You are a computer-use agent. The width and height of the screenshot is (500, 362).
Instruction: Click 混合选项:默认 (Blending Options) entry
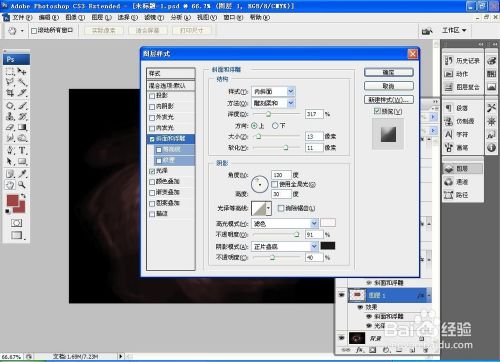[x=171, y=85]
